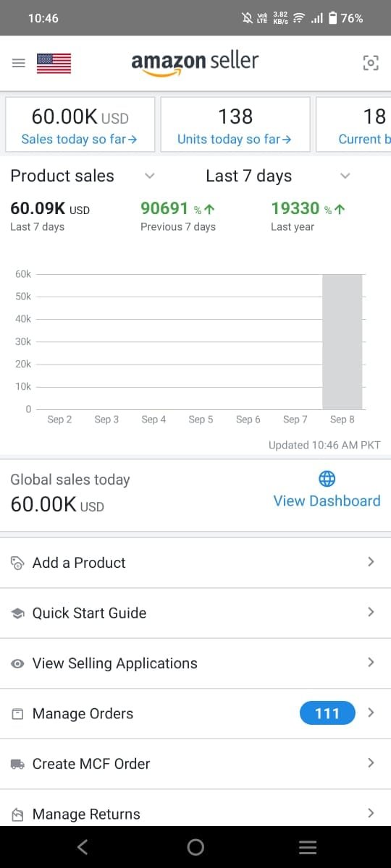Tap the Create MCF Order truck icon
Image resolution: width=391 pixels, height=868 pixels.
18,764
